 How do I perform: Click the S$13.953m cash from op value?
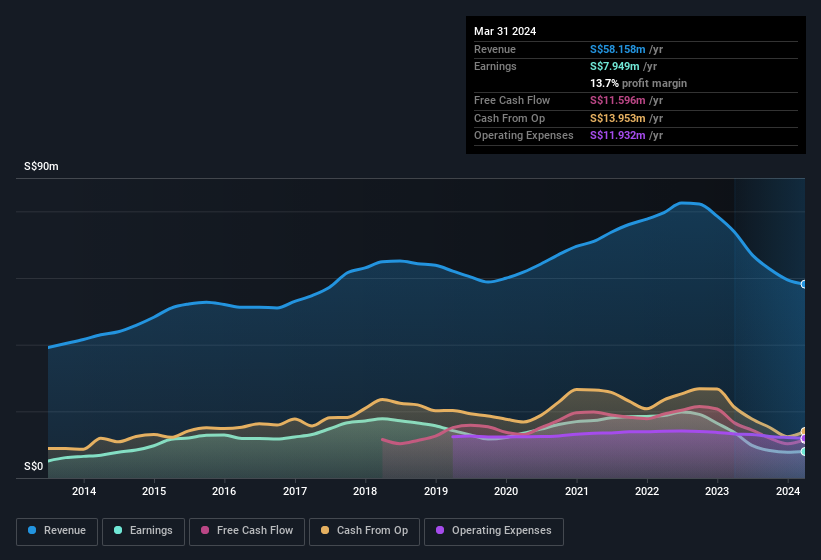click(x=617, y=118)
